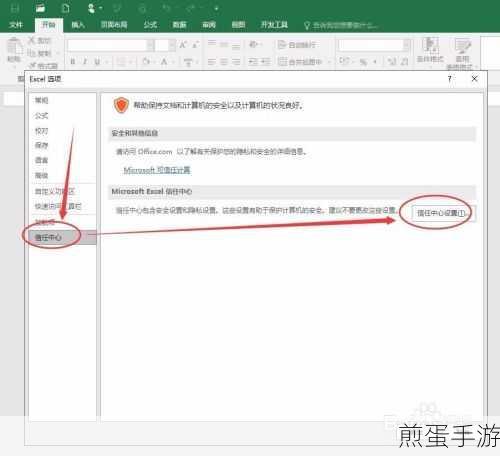Viewport: 500px width, 456px height.
Task: Click the Conditional Formatting (条件格式) icon
Action: click(x=430, y=50)
